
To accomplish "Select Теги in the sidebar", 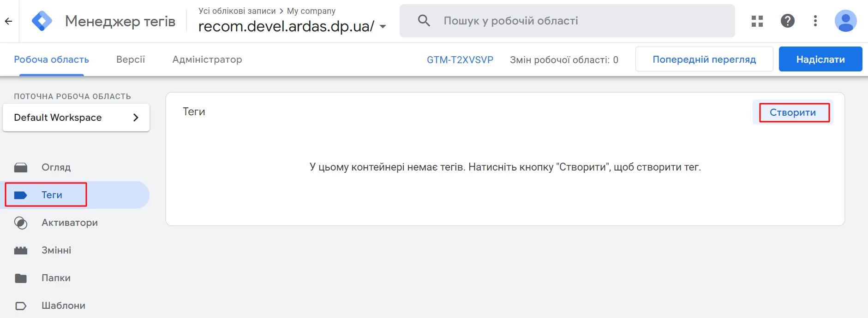I will point(75,195).
